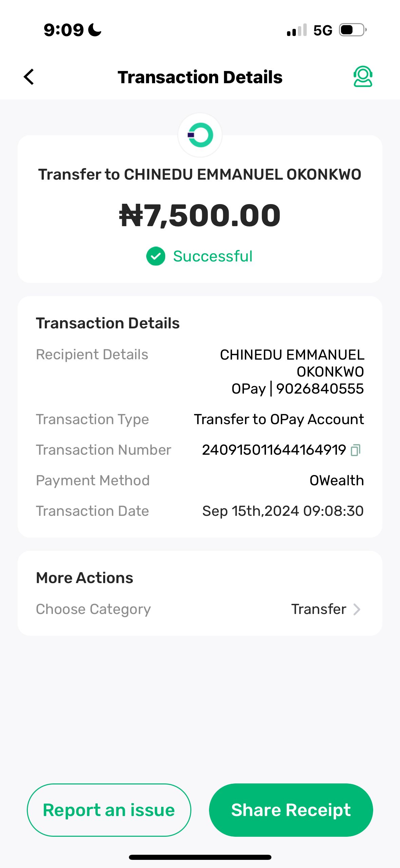Tap the Transaction Details page title
Image resolution: width=400 pixels, height=868 pixels.
200,77
